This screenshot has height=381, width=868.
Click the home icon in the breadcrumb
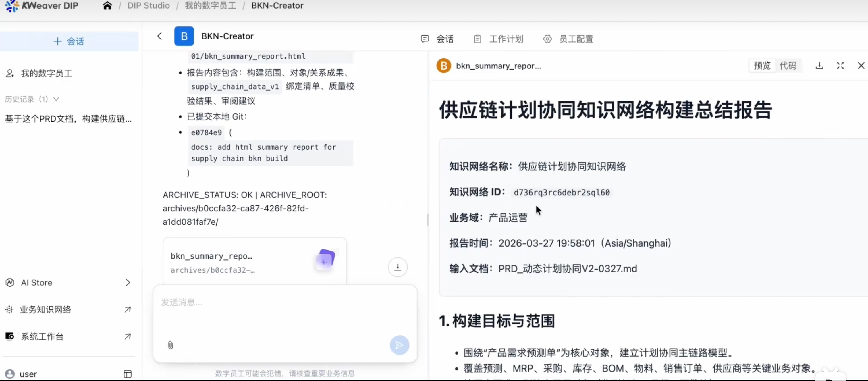[107, 6]
